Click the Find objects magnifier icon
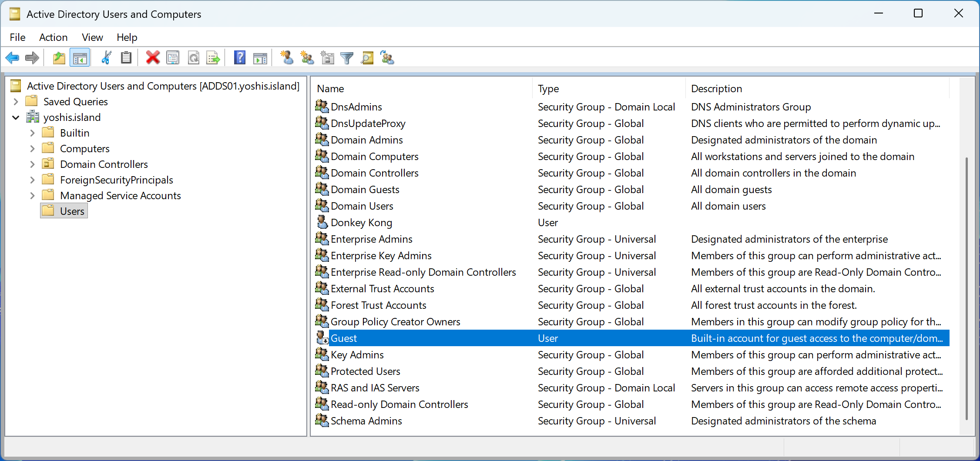980x461 pixels. (367, 58)
